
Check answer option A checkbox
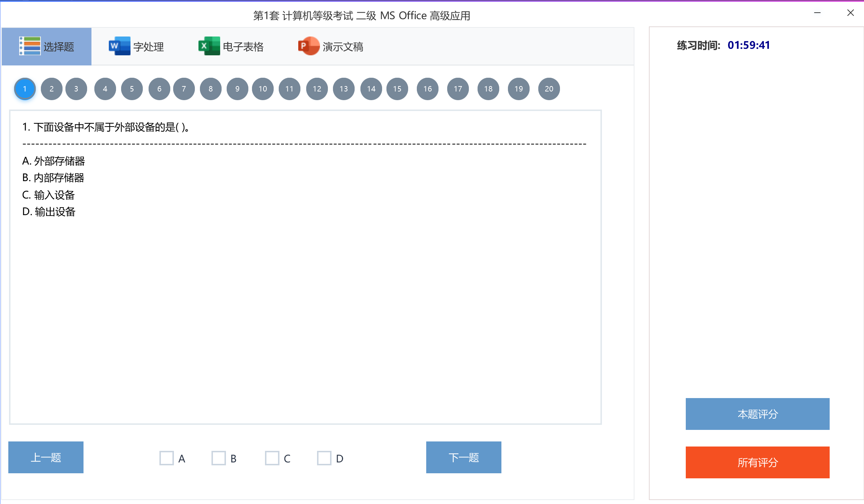click(x=167, y=458)
